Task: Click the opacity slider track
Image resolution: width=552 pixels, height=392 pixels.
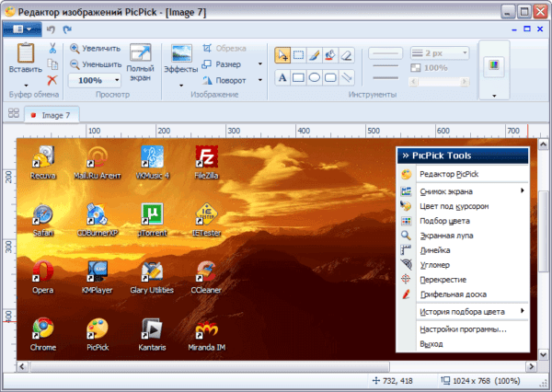Action: 439,82
